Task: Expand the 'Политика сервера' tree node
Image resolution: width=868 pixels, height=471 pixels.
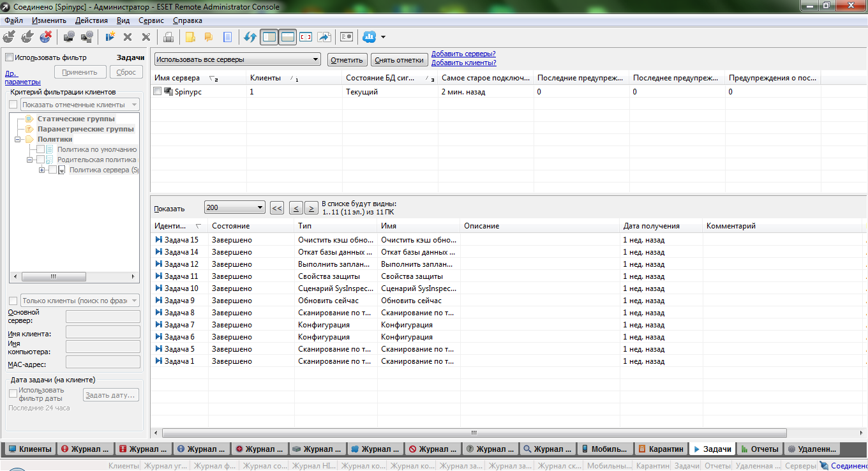Action: coord(42,170)
